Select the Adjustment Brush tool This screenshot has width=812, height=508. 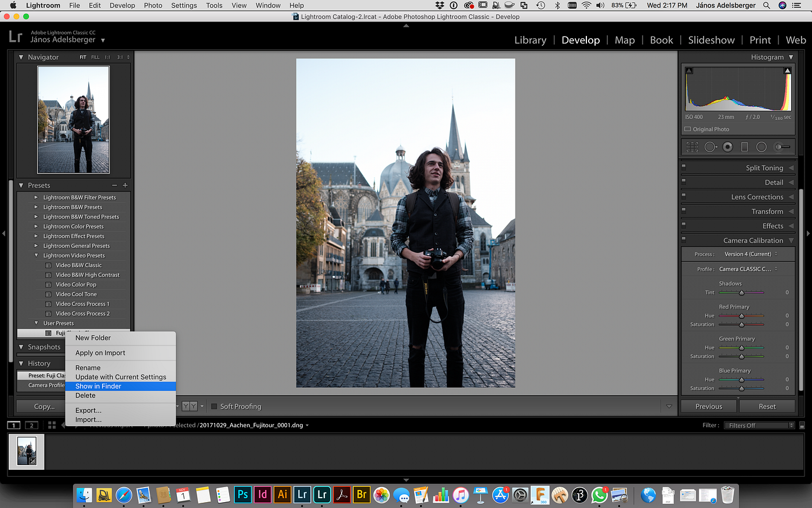click(x=783, y=147)
